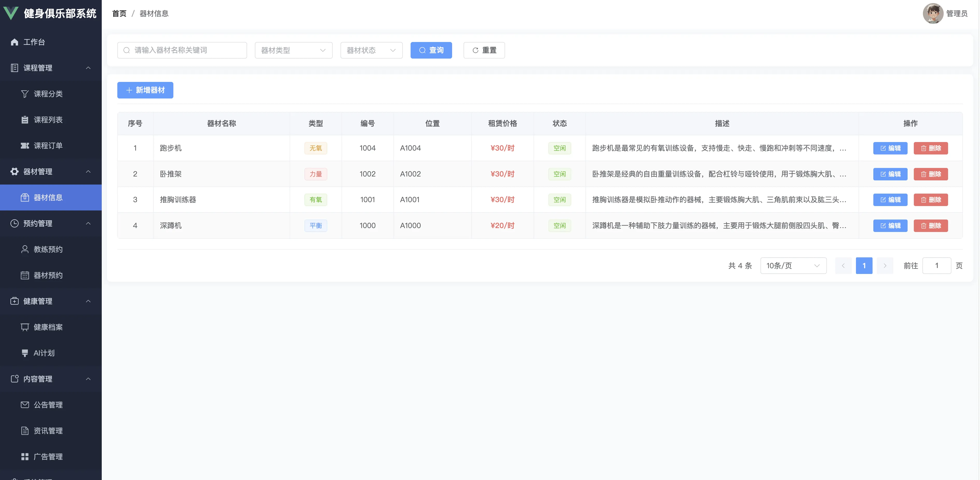Click the envelope icon for 公告管理
Image resolution: width=980 pixels, height=480 pixels.
(x=25, y=405)
